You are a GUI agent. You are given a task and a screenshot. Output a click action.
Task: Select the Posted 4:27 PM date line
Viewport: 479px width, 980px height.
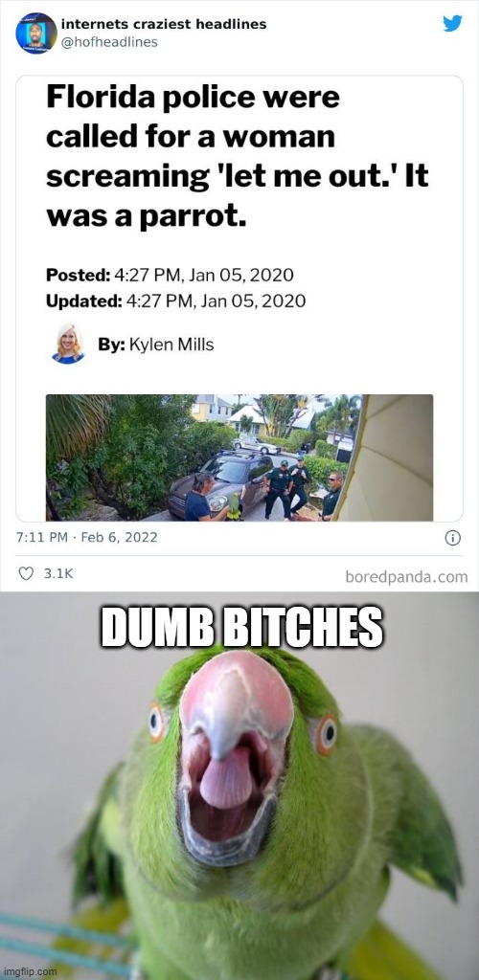coord(171,275)
